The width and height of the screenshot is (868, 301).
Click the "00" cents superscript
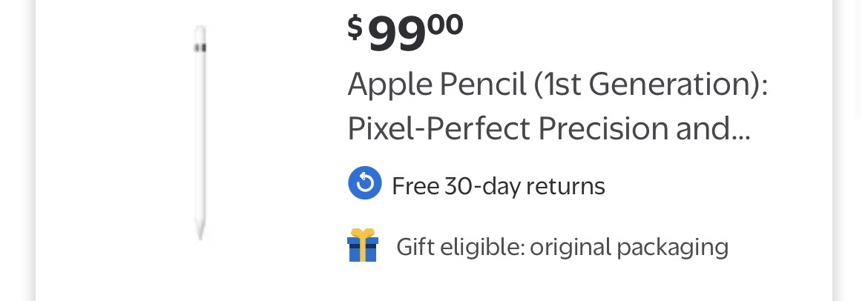(444, 23)
